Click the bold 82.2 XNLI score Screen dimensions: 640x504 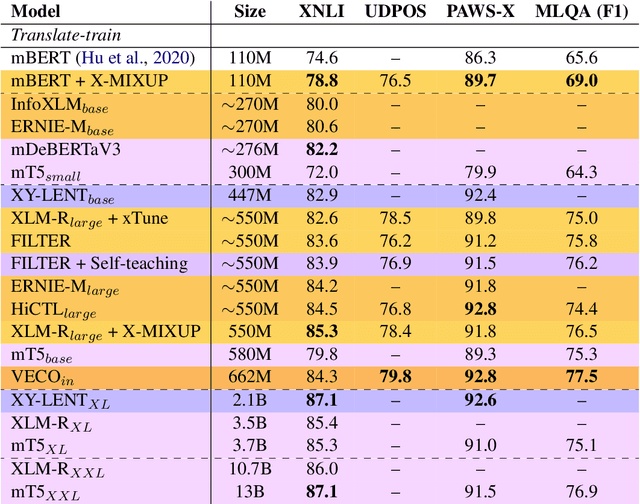tap(325, 149)
